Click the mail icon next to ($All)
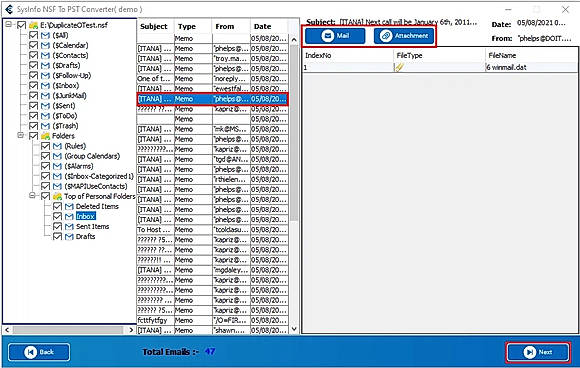The height and width of the screenshot is (368, 580). [45, 35]
